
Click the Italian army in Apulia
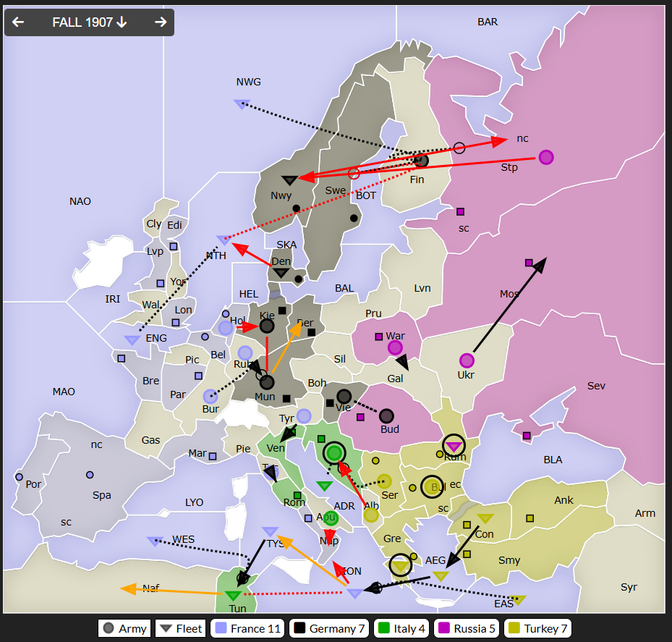point(331,518)
